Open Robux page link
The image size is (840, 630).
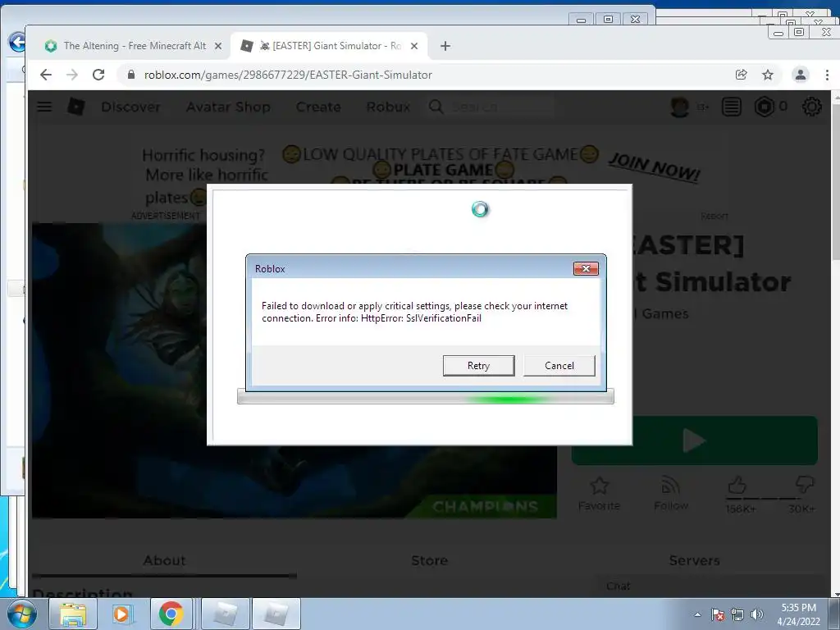(x=388, y=107)
